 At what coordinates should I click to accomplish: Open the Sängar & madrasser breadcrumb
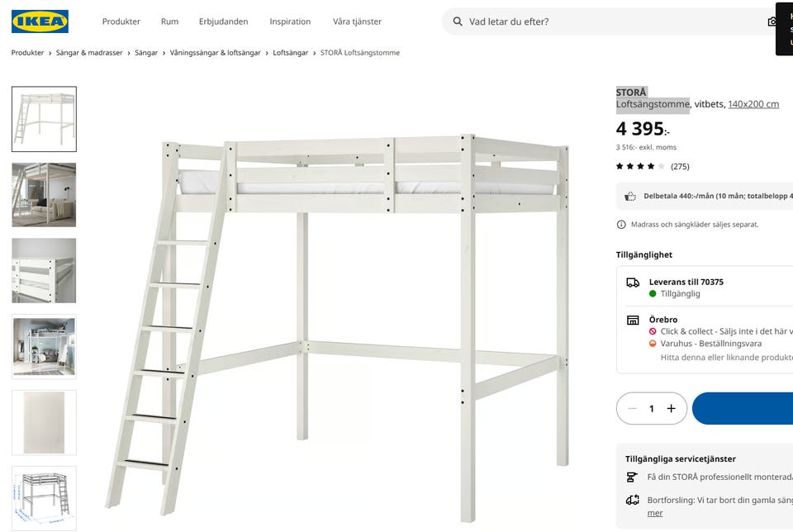[x=89, y=53]
